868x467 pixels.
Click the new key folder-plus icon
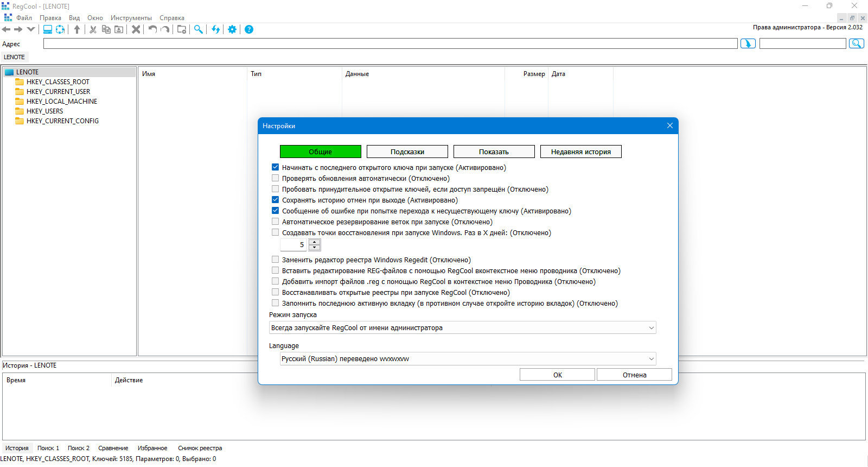pyautogui.click(x=182, y=29)
